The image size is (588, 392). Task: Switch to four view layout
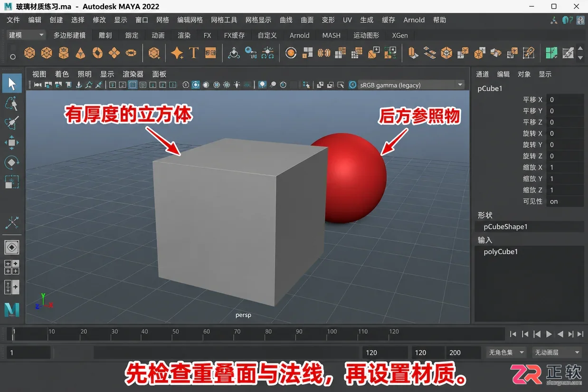(x=12, y=267)
